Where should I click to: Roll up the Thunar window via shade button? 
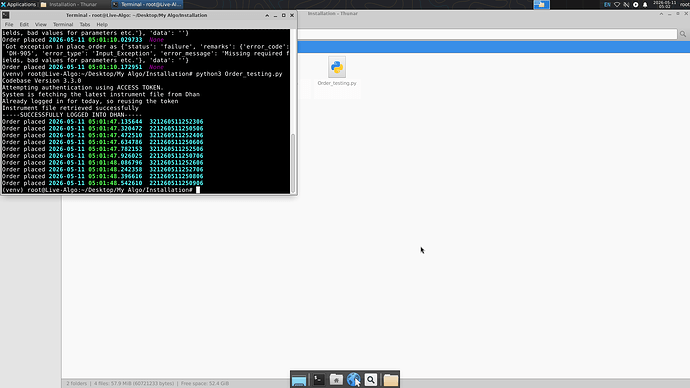661,14
